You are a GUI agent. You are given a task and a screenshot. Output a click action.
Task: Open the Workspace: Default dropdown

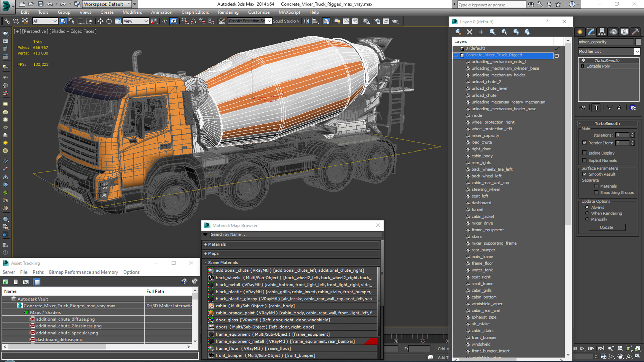pos(107,4)
